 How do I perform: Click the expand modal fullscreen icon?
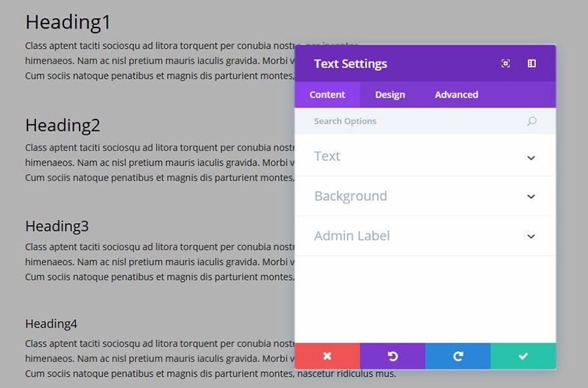coord(506,63)
